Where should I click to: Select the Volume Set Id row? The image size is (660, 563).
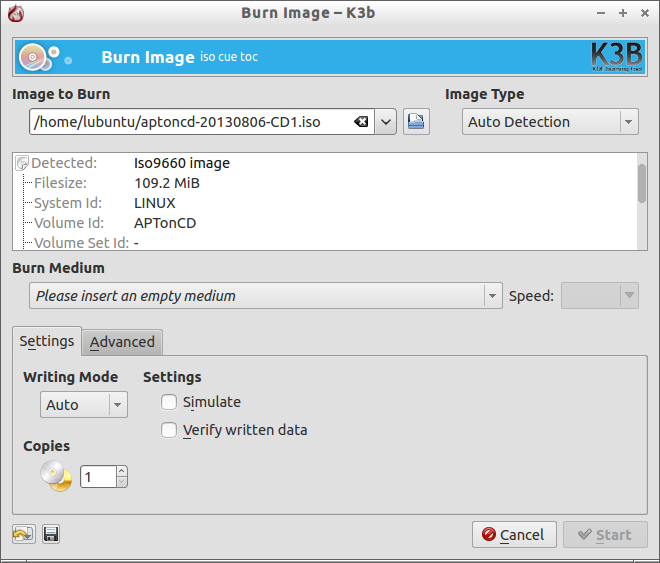325,242
